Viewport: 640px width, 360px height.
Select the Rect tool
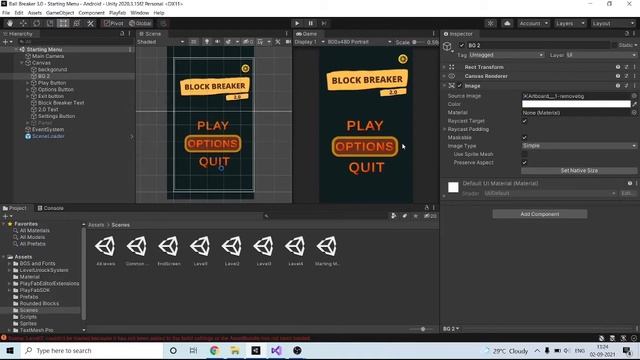[63, 23]
